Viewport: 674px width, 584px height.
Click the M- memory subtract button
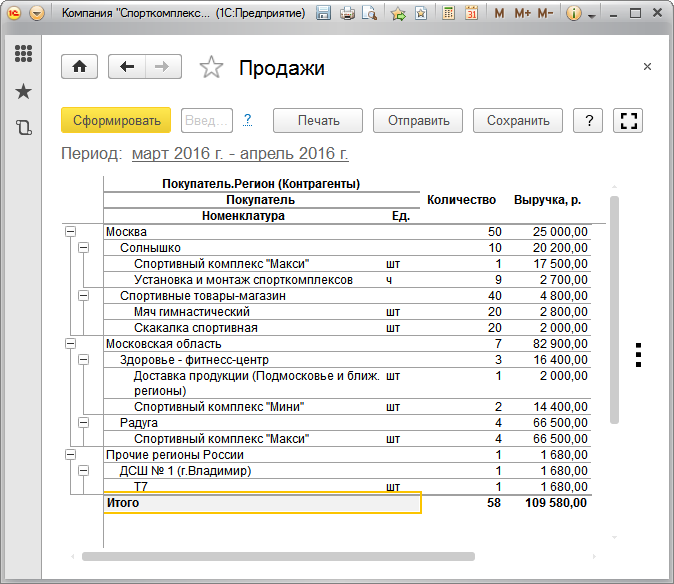[x=545, y=13]
